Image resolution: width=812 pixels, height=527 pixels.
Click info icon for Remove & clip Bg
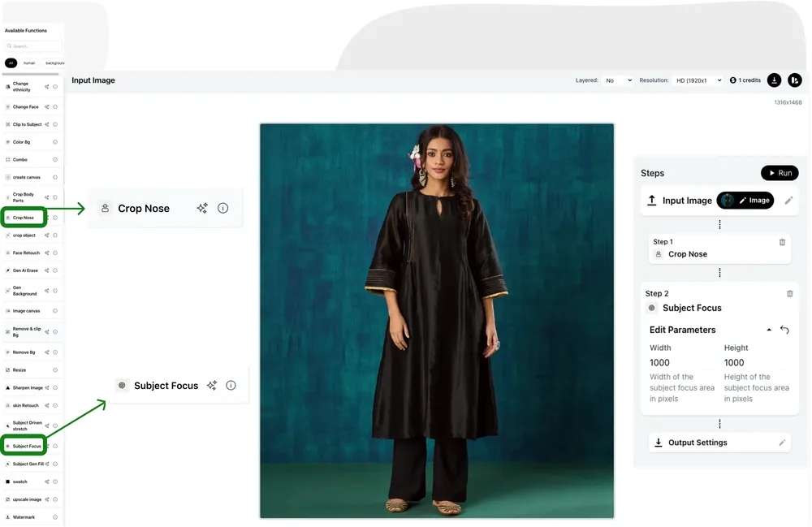coord(55,332)
